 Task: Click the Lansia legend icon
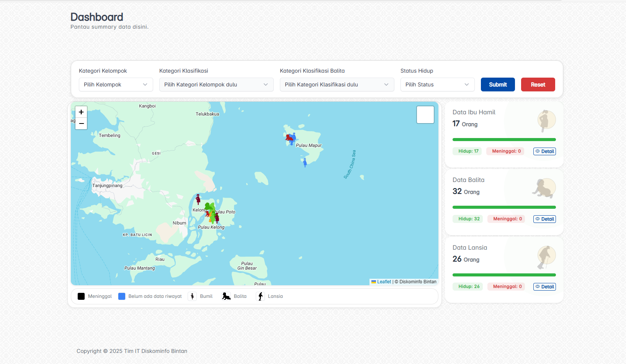click(260, 296)
